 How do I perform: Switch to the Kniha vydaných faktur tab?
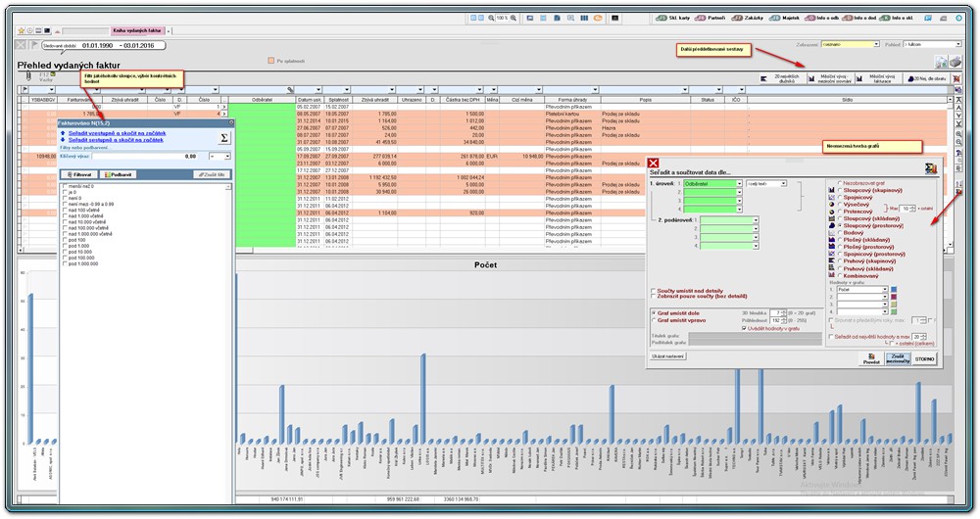137,30
